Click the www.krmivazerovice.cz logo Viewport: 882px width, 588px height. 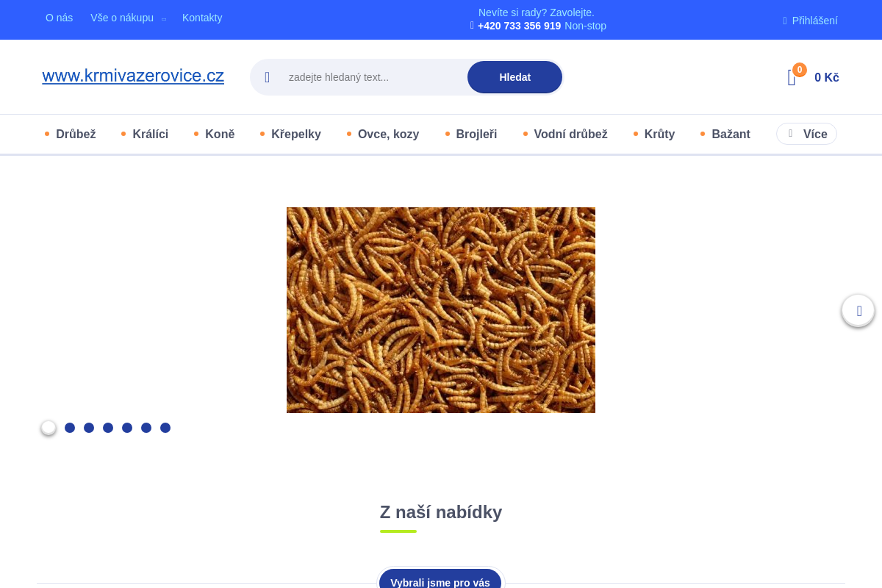click(133, 76)
